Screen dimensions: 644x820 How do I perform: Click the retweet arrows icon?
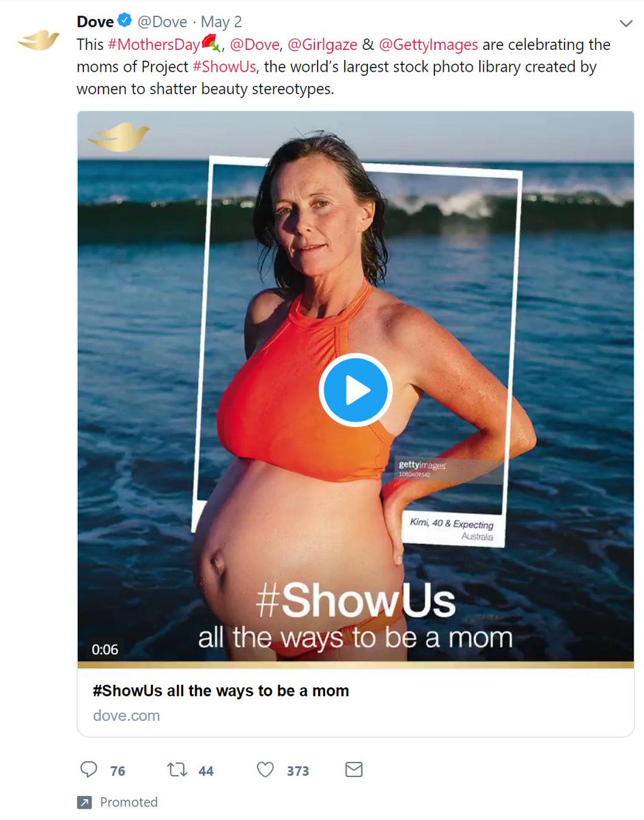(178, 770)
